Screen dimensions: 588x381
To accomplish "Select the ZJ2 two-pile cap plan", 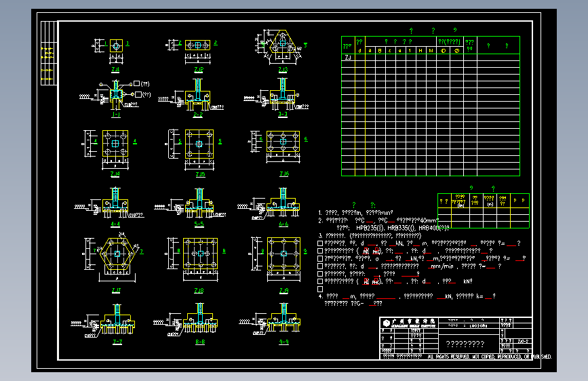I will [x=197, y=45].
